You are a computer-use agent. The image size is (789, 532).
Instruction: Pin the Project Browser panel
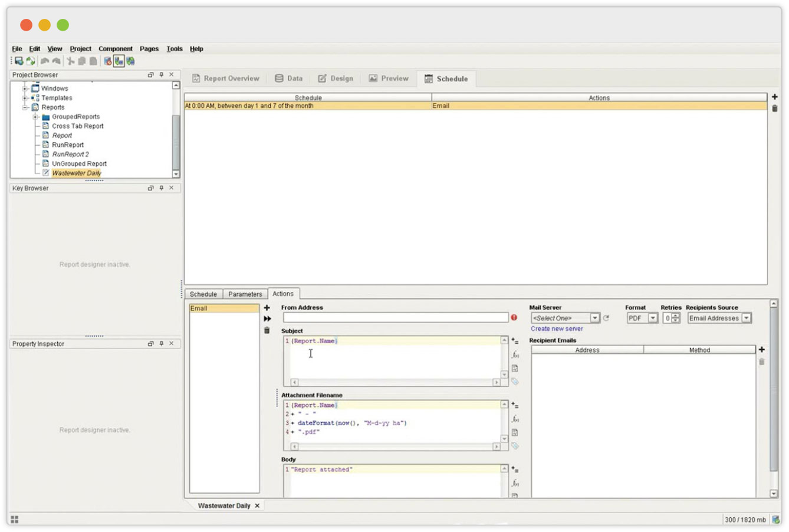click(x=161, y=75)
